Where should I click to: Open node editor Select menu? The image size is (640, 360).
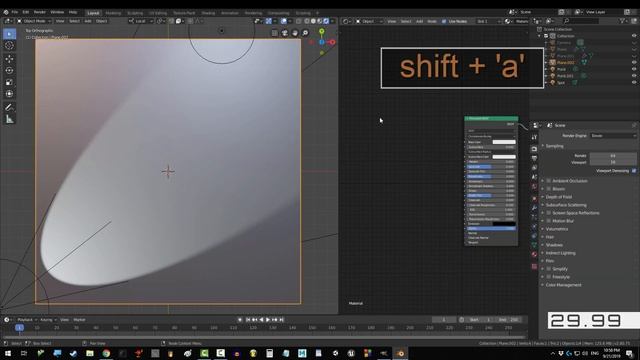pyautogui.click(x=406, y=21)
